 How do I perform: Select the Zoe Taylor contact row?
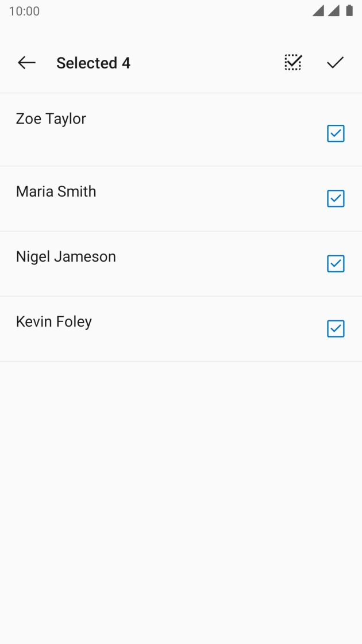pyautogui.click(x=172, y=128)
